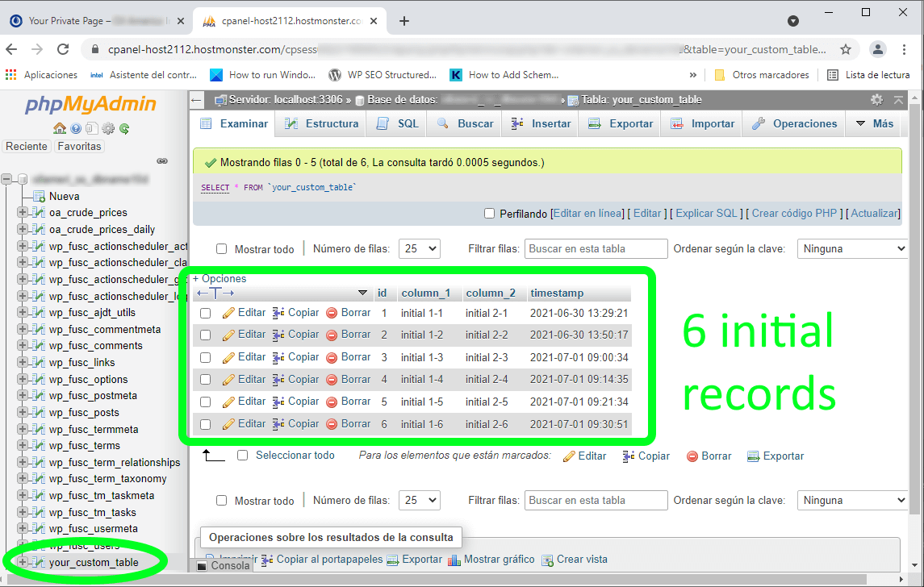Open wp_fusc_options table in sidebar
Screen dimensions: 924x587
coord(89,379)
